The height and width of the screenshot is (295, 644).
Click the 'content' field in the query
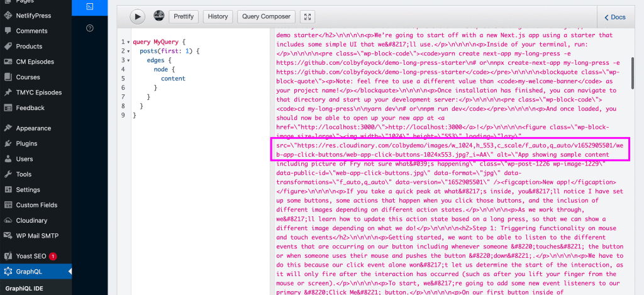[x=173, y=79]
